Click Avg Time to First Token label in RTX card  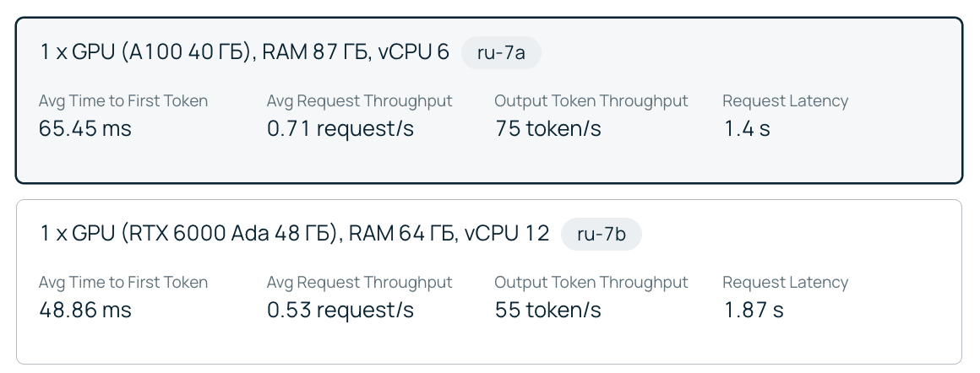tap(123, 282)
